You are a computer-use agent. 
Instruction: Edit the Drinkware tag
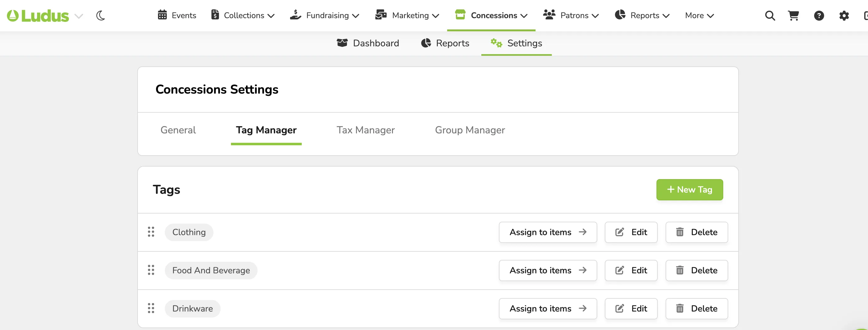tap(631, 308)
